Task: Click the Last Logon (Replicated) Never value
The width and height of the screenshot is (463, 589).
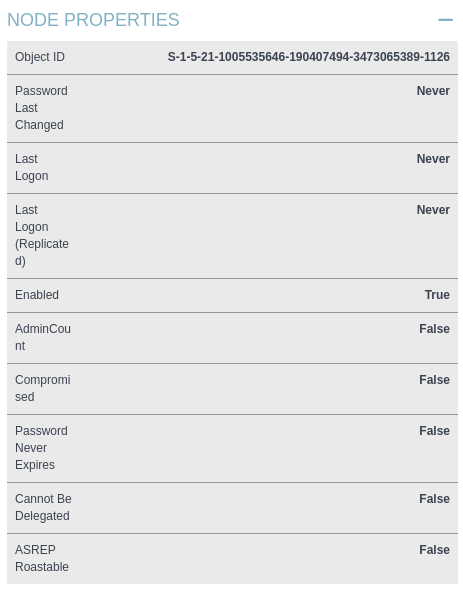Action: click(x=433, y=210)
